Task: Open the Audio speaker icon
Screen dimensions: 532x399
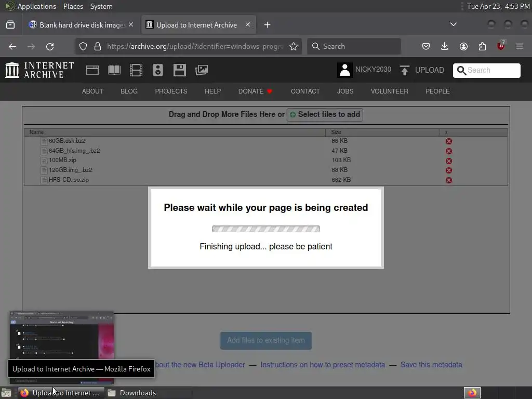Action: (158, 70)
